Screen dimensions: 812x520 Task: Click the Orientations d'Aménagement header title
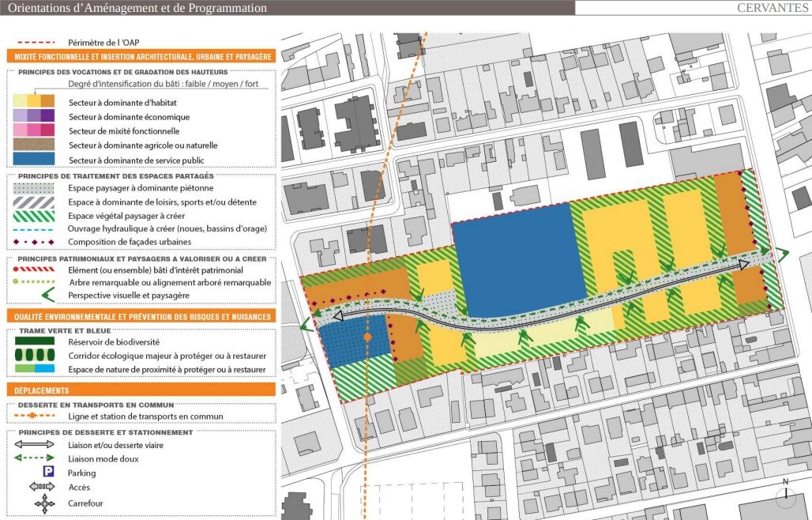click(137, 8)
